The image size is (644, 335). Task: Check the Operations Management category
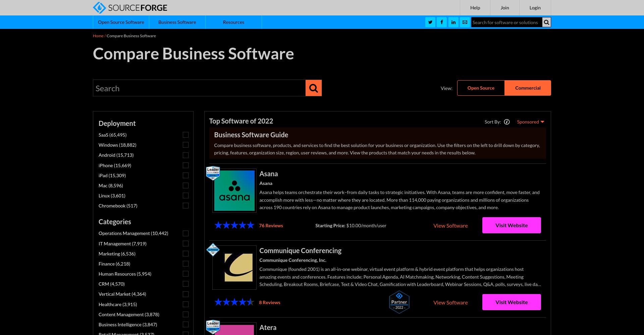[x=185, y=233]
